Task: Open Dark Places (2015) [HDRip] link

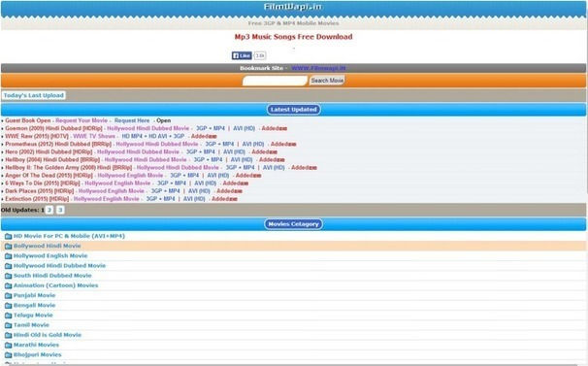Action: [x=40, y=191]
